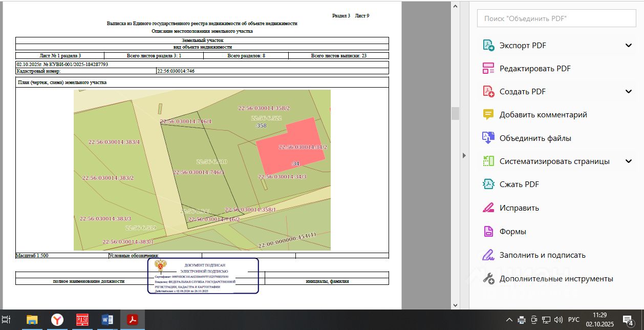Show hidden system tray icons

[x=509, y=320]
